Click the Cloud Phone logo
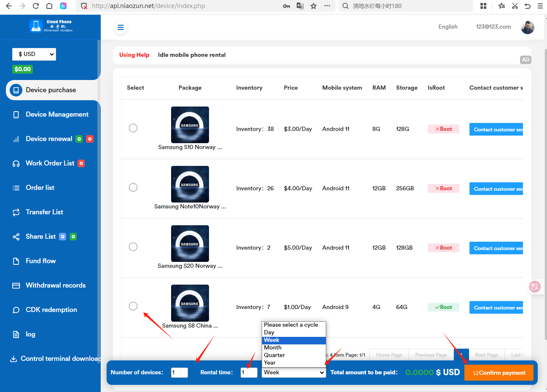The width and height of the screenshot is (547, 392). pos(51,26)
